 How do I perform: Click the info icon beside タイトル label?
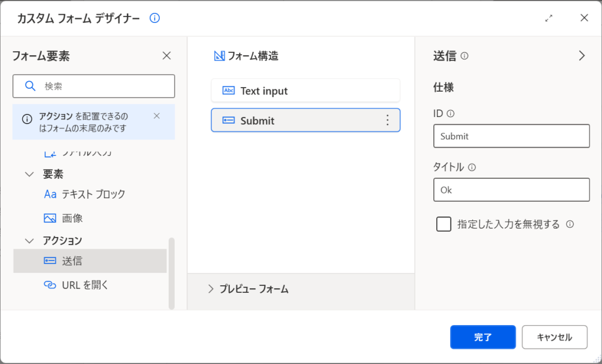(472, 168)
